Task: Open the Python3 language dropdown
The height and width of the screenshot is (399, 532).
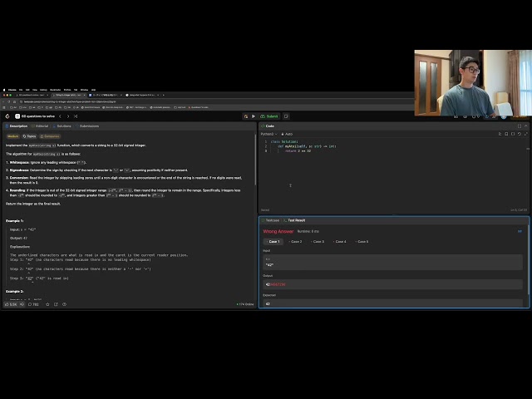Action: click(268, 134)
